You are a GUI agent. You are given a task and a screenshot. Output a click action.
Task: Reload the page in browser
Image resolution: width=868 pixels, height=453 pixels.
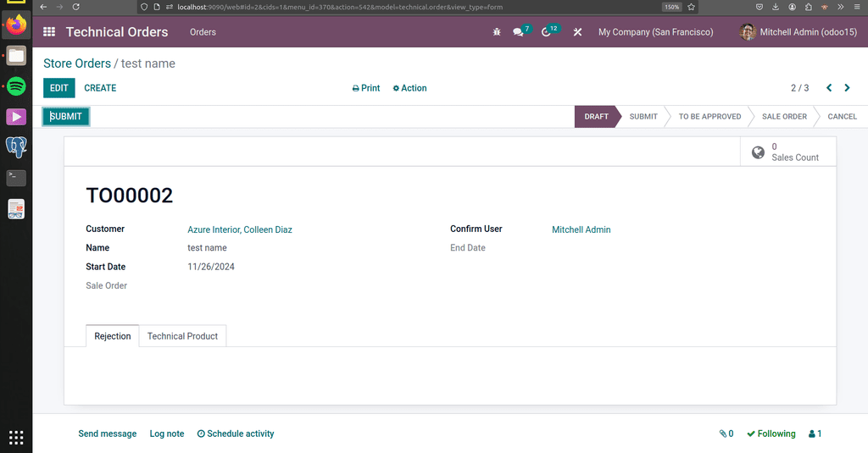pyautogui.click(x=75, y=7)
